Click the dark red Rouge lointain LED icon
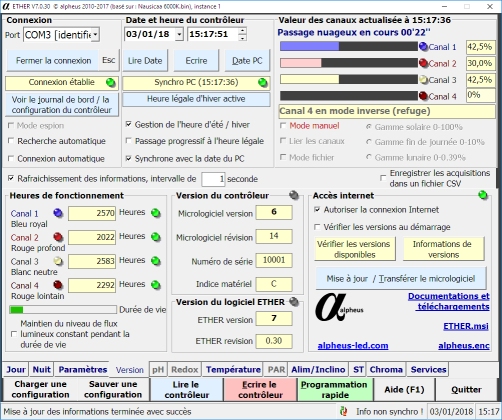The image size is (502, 420). 58,285
